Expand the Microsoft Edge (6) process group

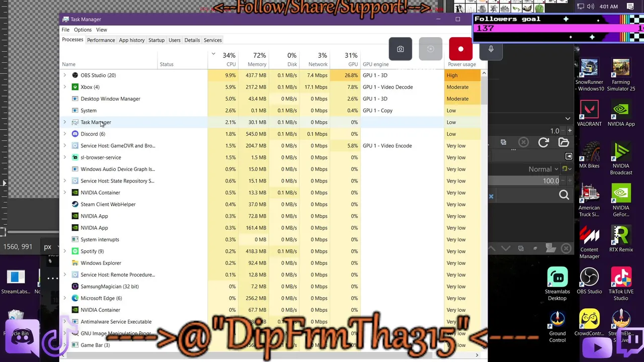(x=64, y=298)
